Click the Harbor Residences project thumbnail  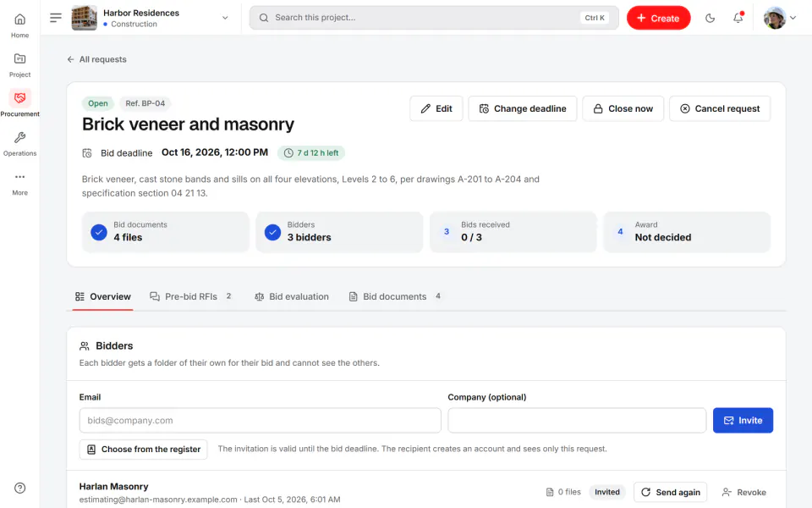(84, 18)
